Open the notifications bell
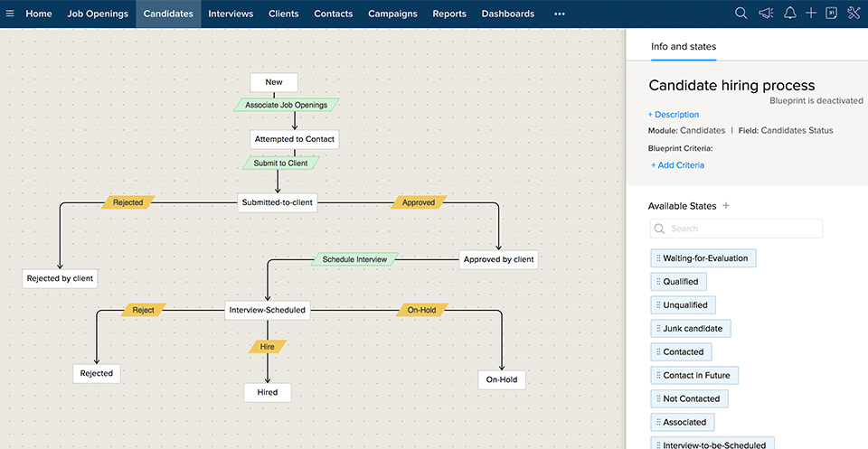This screenshot has width=868, height=449. pos(789,14)
